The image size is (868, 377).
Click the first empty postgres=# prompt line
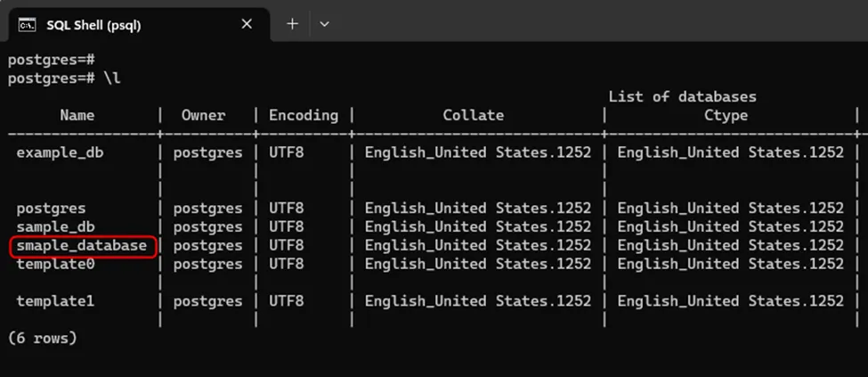click(51, 60)
